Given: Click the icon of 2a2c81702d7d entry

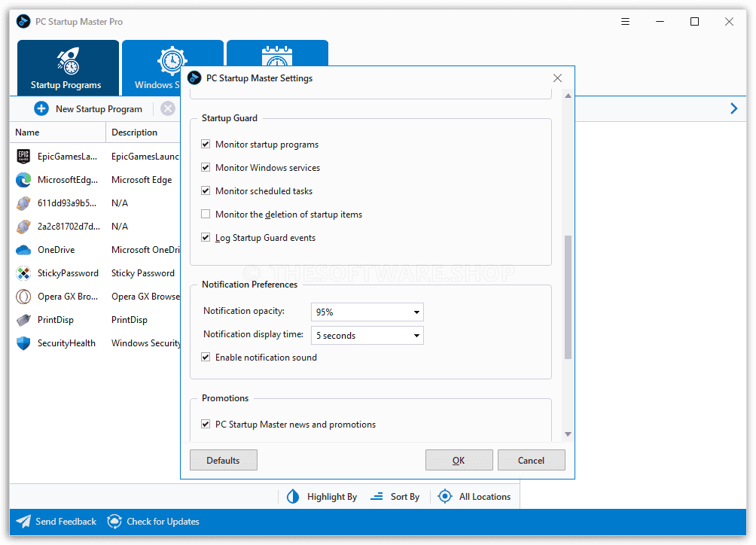Looking at the screenshot, I should click(23, 227).
